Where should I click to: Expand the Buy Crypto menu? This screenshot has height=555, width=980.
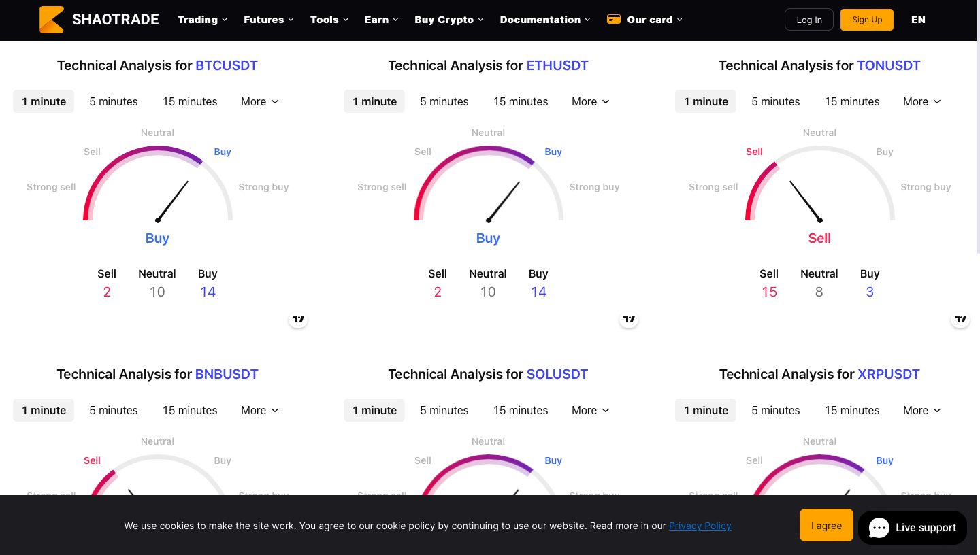tap(449, 20)
